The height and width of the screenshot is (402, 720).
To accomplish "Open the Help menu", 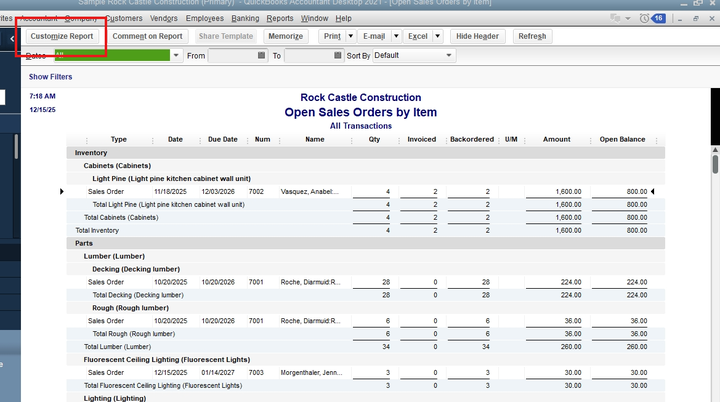I will [343, 18].
